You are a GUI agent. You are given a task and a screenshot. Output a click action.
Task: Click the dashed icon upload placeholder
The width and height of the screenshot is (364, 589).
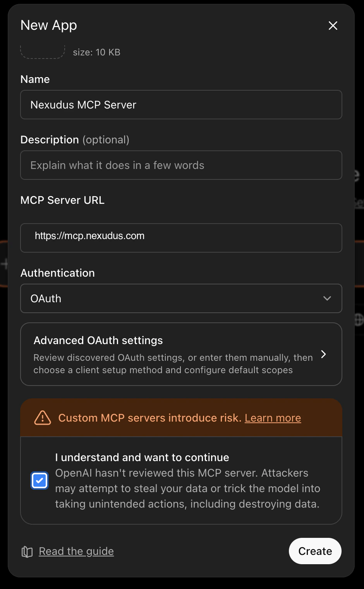pos(43,52)
